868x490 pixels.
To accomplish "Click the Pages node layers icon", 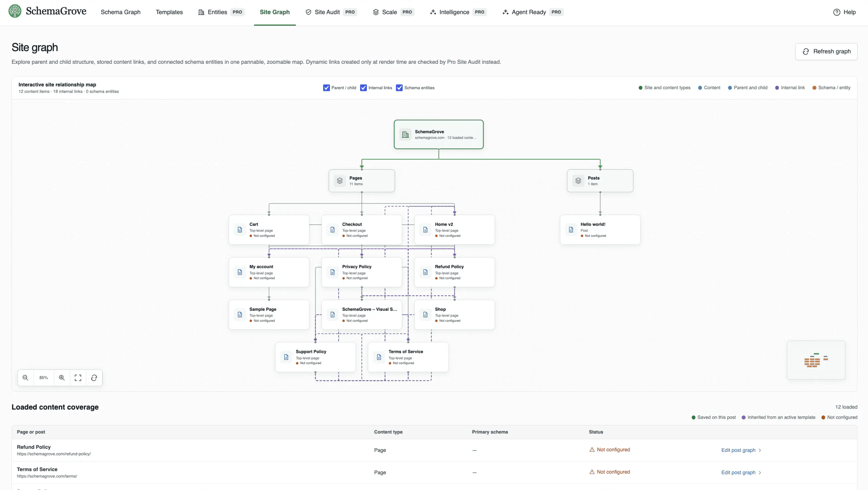I will click(x=340, y=181).
